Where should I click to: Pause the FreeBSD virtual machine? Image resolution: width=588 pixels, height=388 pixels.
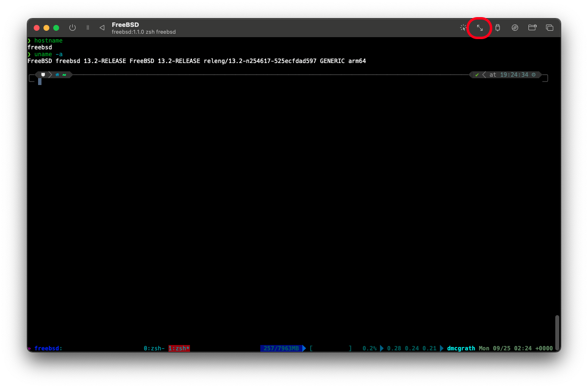(x=88, y=28)
